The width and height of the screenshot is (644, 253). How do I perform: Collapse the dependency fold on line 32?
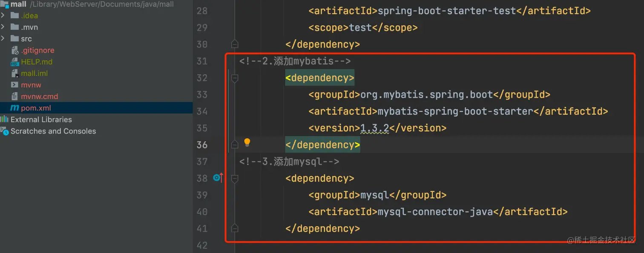[234, 78]
